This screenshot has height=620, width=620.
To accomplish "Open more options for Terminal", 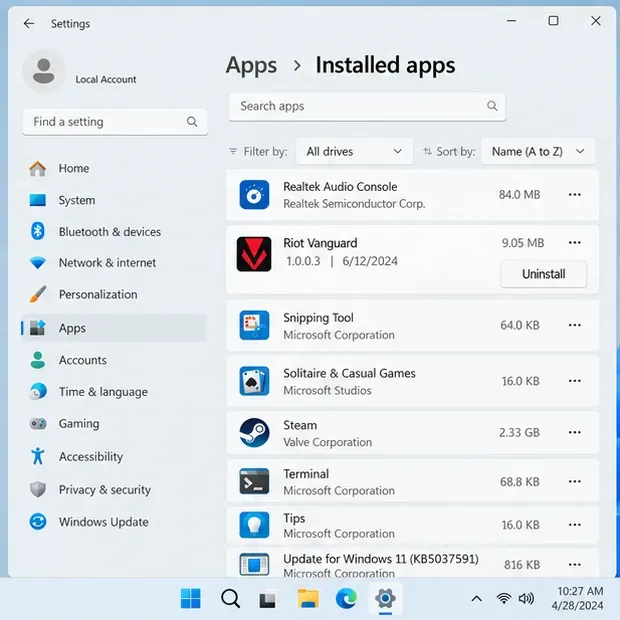I will [x=575, y=482].
